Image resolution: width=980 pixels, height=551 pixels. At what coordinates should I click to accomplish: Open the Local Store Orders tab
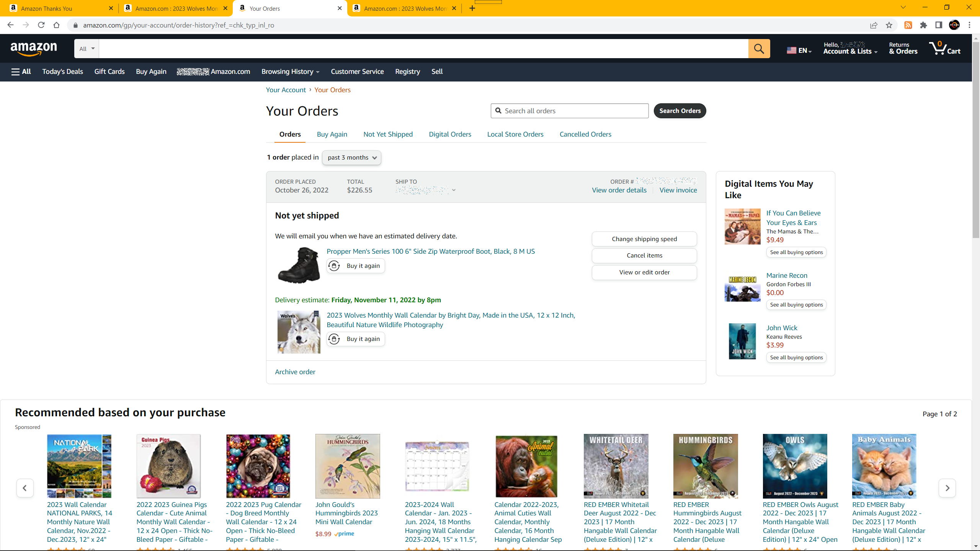pyautogui.click(x=515, y=134)
